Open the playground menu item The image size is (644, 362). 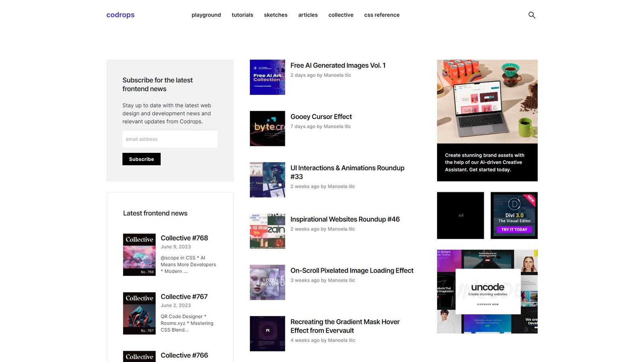coord(206,15)
